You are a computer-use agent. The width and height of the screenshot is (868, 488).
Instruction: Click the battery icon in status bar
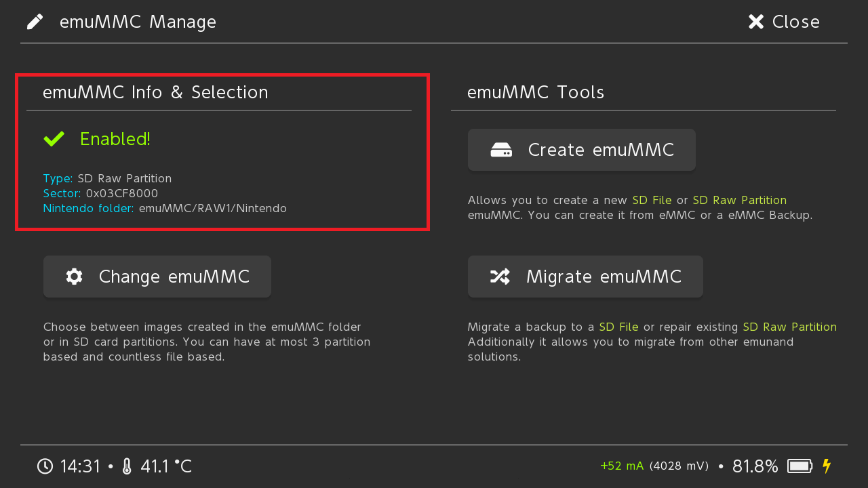(800, 466)
